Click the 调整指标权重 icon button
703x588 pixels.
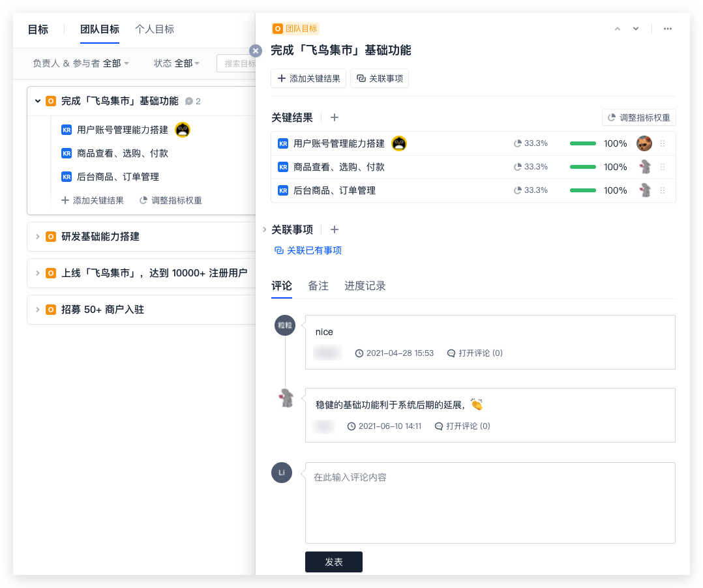click(x=638, y=117)
